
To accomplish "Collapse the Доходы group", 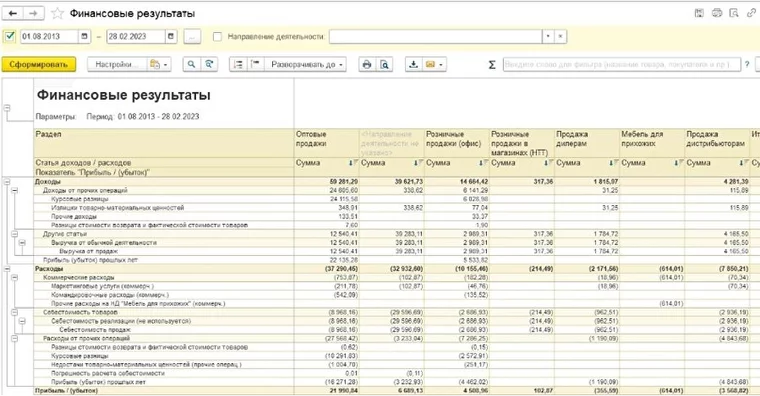I will (7, 182).
